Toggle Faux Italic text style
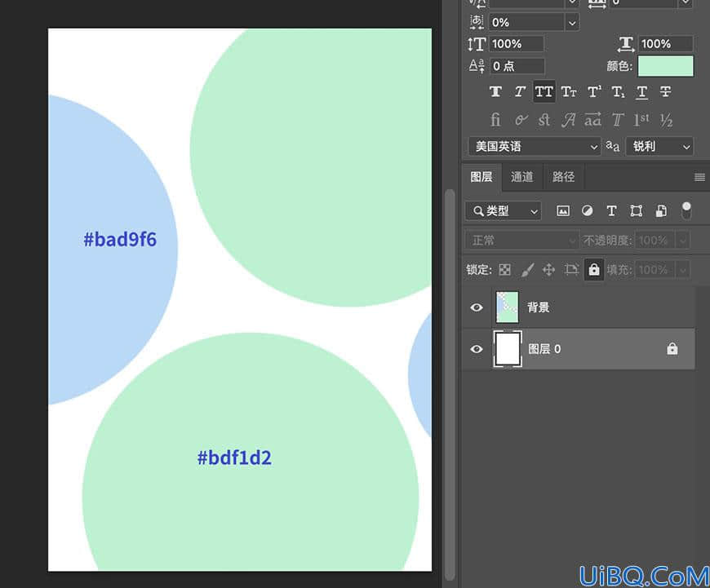The height and width of the screenshot is (588, 710). point(520,92)
